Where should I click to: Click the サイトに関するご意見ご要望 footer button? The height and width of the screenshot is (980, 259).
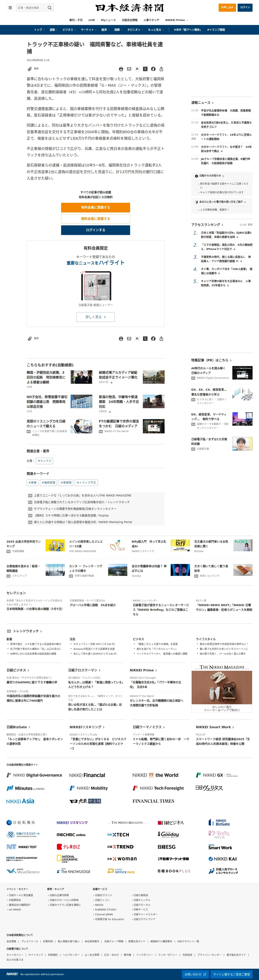click(232, 974)
